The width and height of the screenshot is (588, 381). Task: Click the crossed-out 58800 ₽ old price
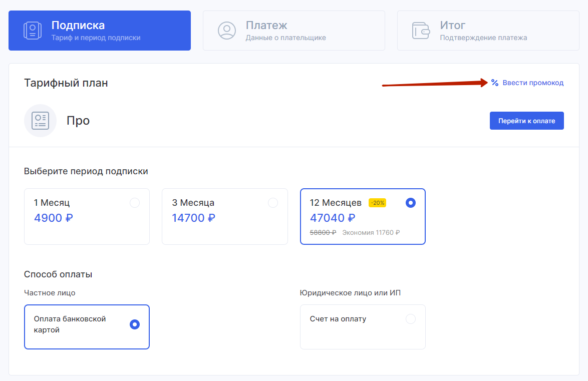click(x=323, y=232)
